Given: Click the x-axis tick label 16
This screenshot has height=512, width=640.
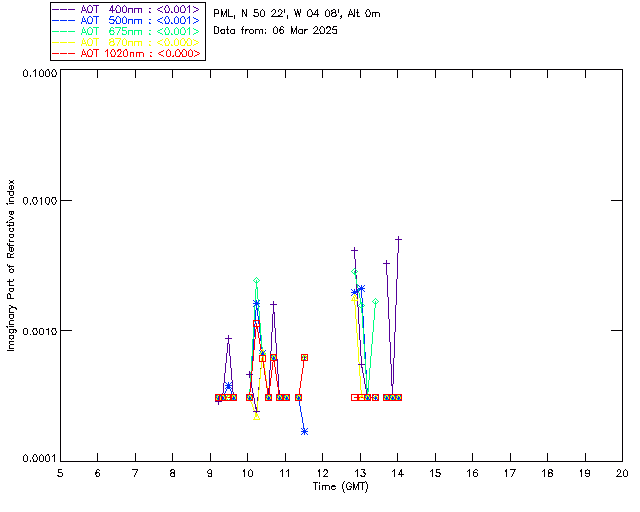Looking at the screenshot, I should 472,473.
